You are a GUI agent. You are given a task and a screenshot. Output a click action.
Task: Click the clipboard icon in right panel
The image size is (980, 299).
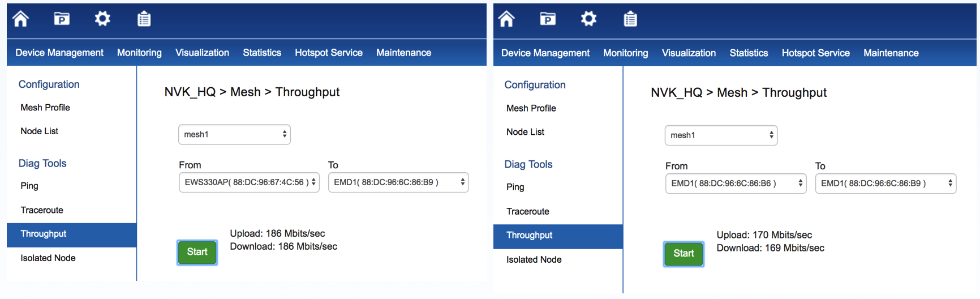click(630, 19)
